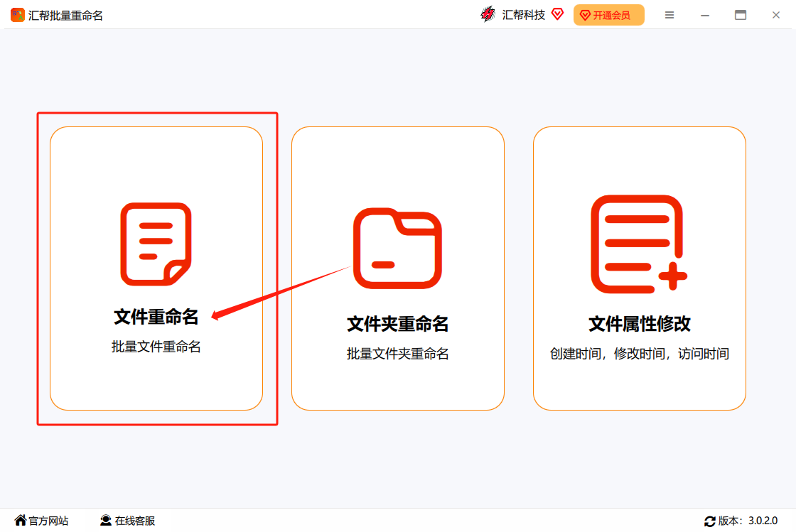The width and height of the screenshot is (796, 532).
Task: Open the hamburger menu in title bar
Action: point(669,15)
